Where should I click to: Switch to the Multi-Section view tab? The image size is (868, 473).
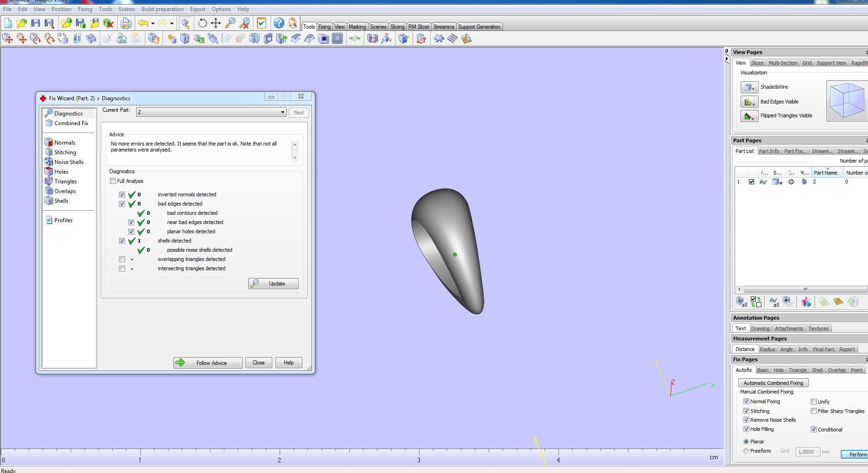coord(783,63)
